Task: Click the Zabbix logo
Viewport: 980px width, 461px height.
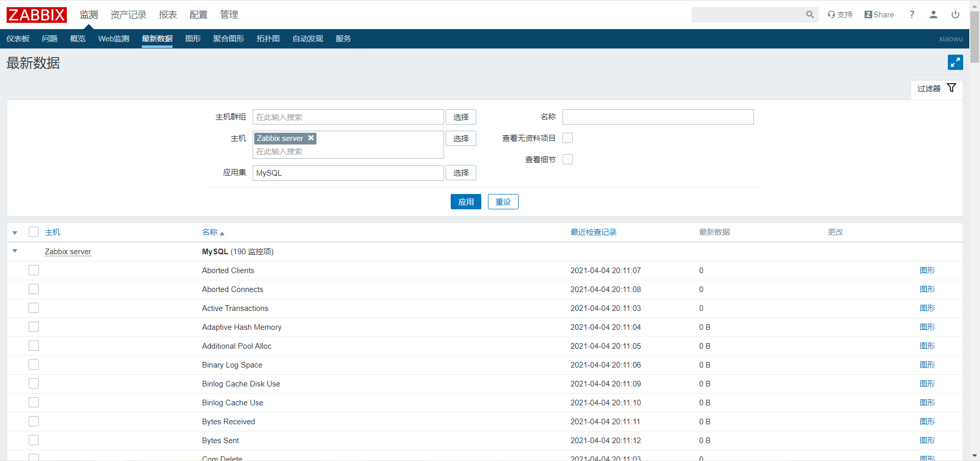Action: tap(37, 15)
